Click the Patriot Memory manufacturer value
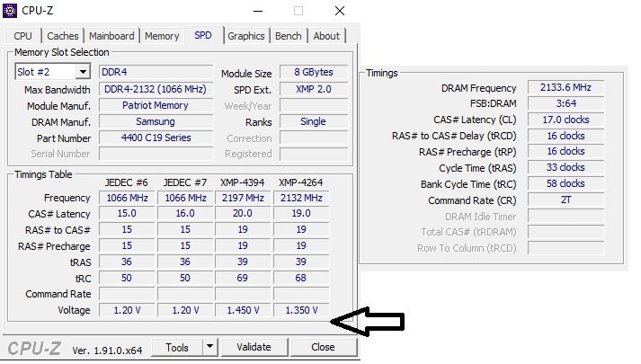641x364 pixels. pos(156,105)
